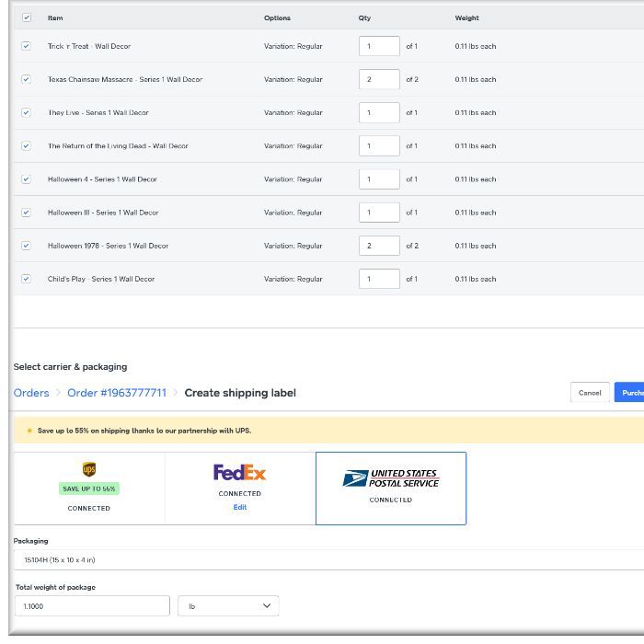The height and width of the screenshot is (644, 644).
Task: Click the yellow info dot in UPS banner
Action: (x=29, y=431)
